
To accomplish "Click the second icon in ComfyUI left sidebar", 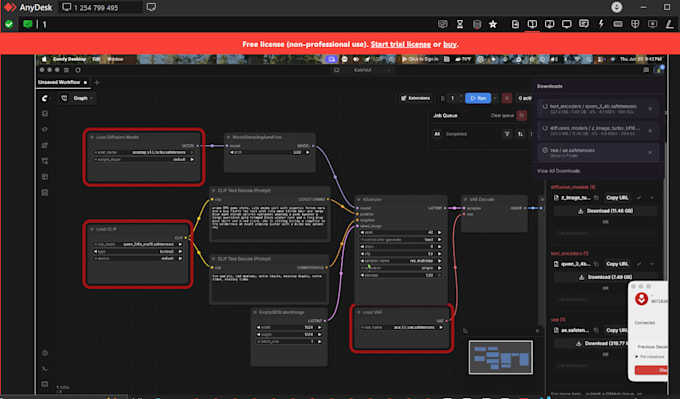I will pos(45,129).
